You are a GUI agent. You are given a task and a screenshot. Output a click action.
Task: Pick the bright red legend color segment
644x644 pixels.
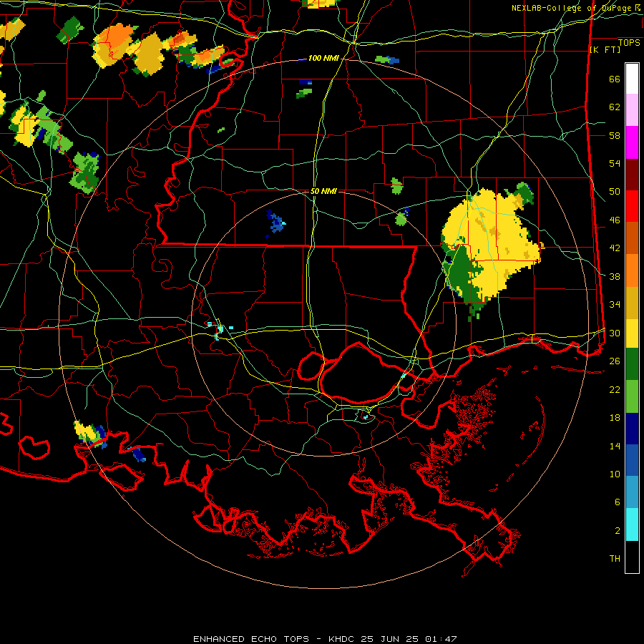[632, 206]
